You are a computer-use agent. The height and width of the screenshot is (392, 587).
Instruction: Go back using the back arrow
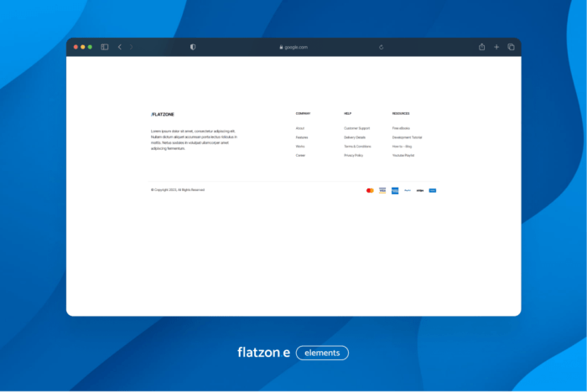[x=119, y=47]
